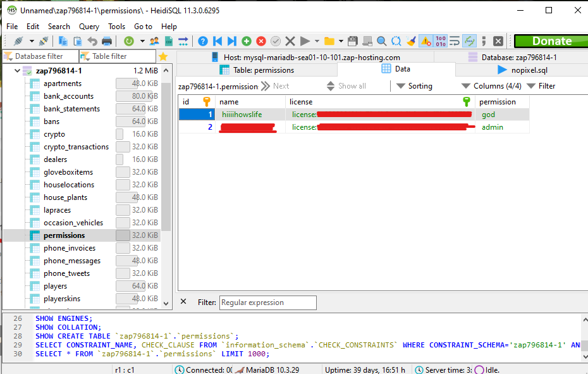Open dropdown arrow next to Execute SQL
Screen dimensions: 588x374
[x=317, y=41]
